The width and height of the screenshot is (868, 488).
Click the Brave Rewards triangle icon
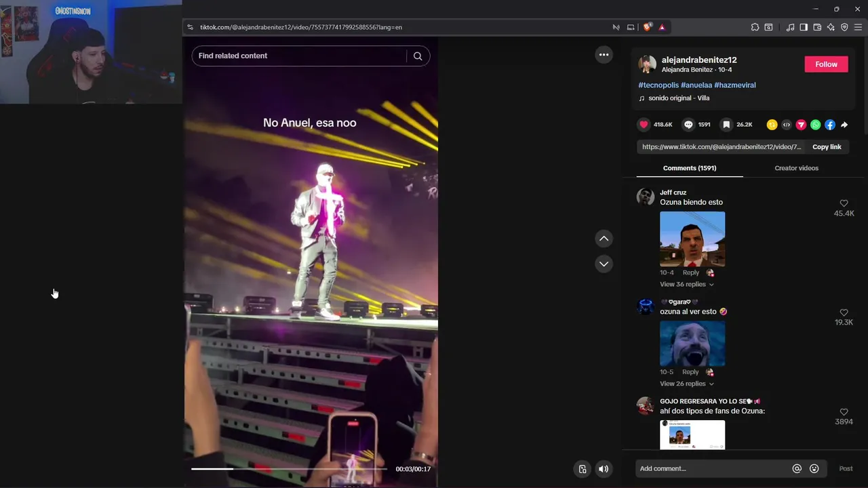[662, 27]
